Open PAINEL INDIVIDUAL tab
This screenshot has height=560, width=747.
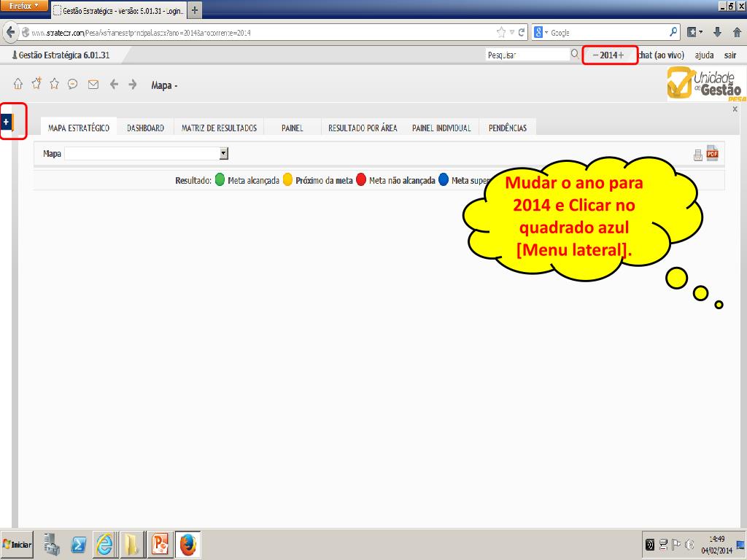click(x=441, y=128)
